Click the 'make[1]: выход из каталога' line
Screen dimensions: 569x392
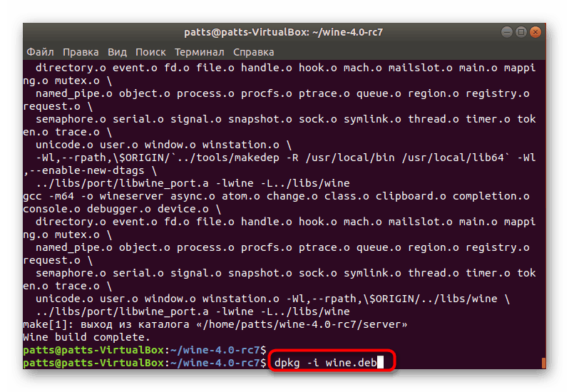(215, 324)
